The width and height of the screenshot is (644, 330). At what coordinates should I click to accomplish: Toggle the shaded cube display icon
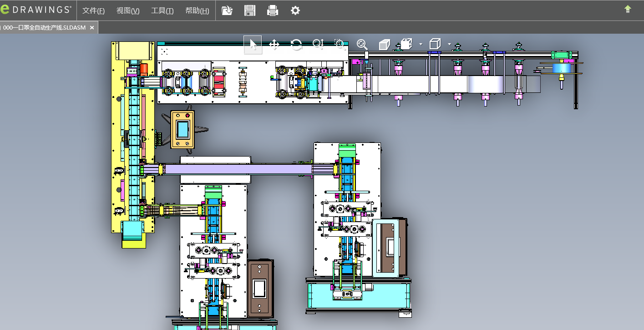click(x=385, y=44)
